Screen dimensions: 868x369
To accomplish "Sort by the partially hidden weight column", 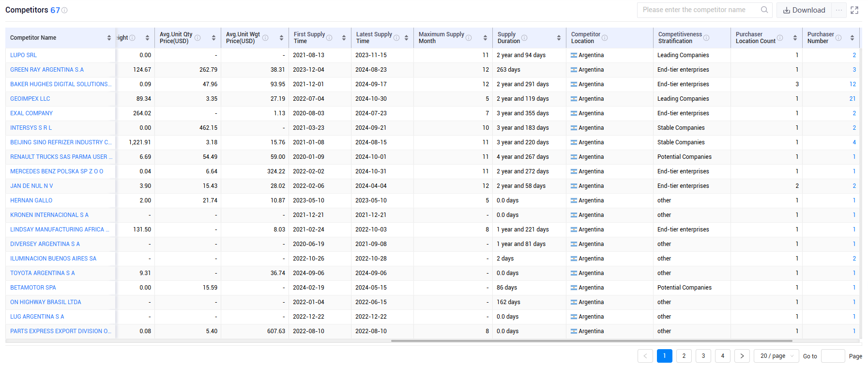I will (x=147, y=38).
